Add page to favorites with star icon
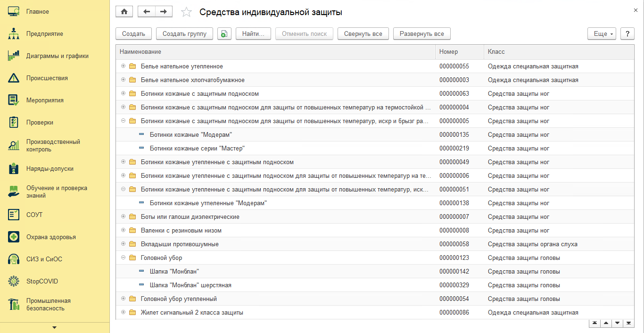This screenshot has width=644, height=333. (x=187, y=12)
